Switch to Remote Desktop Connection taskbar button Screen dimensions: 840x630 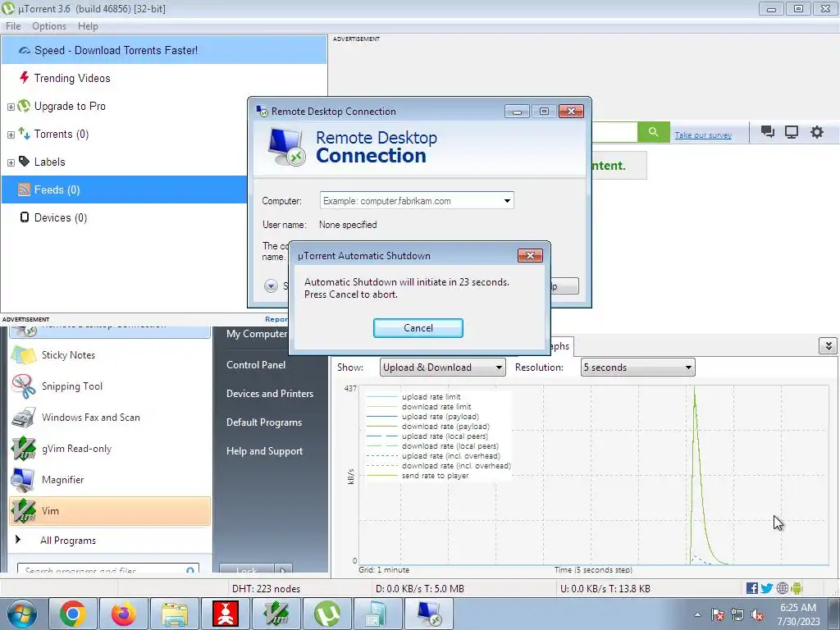click(428, 614)
